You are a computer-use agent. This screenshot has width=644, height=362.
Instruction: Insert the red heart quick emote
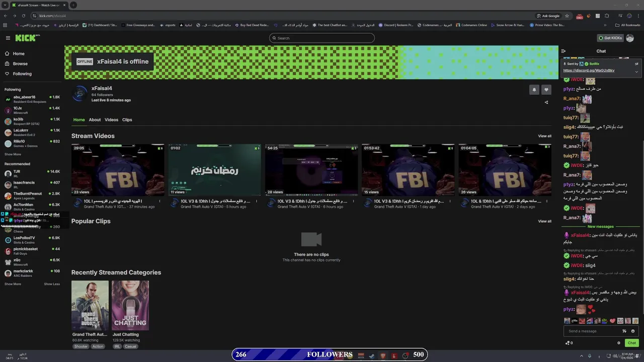(x=613, y=321)
